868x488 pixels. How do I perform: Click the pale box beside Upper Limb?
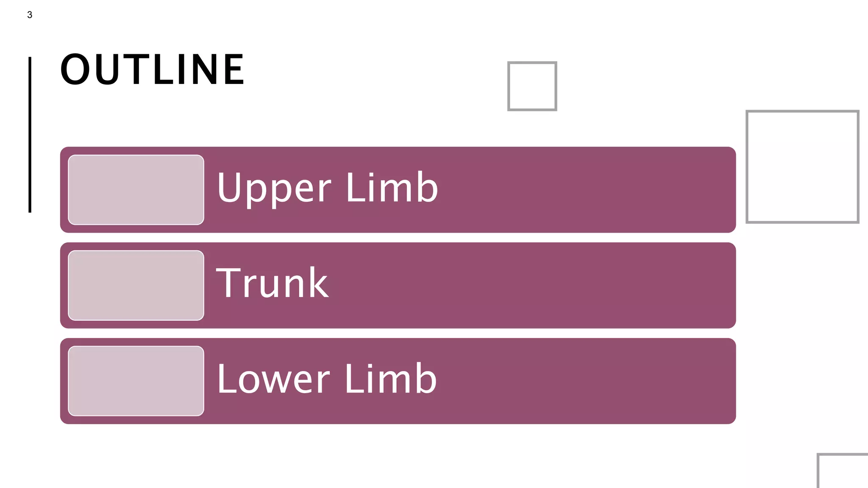[136, 190]
